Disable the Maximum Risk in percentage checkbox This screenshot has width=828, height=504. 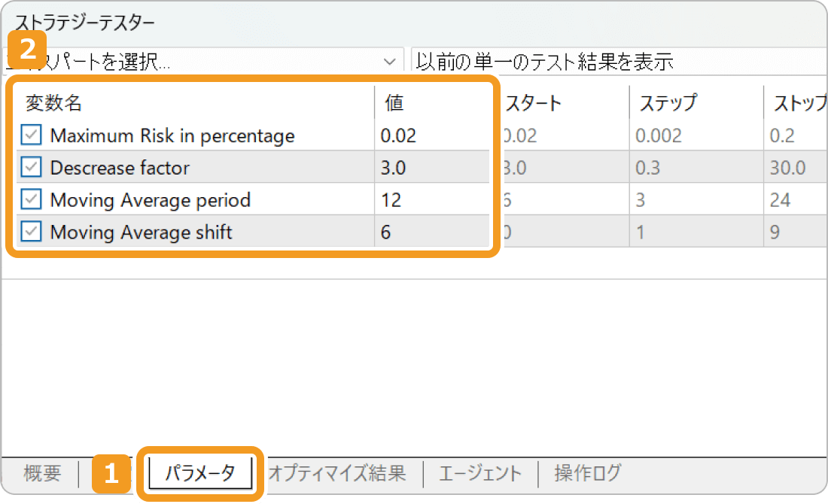coord(32,135)
